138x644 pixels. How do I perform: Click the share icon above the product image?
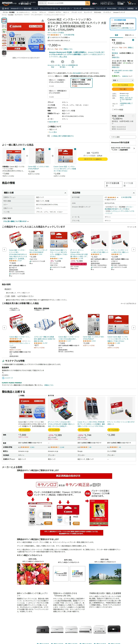click(x=43, y=21)
